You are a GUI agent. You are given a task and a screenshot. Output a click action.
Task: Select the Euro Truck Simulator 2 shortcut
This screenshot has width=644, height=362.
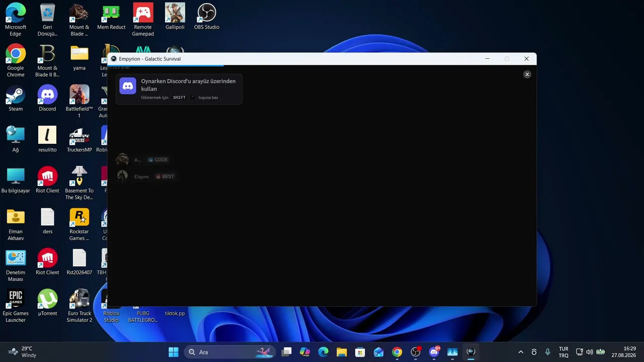pyautogui.click(x=79, y=306)
